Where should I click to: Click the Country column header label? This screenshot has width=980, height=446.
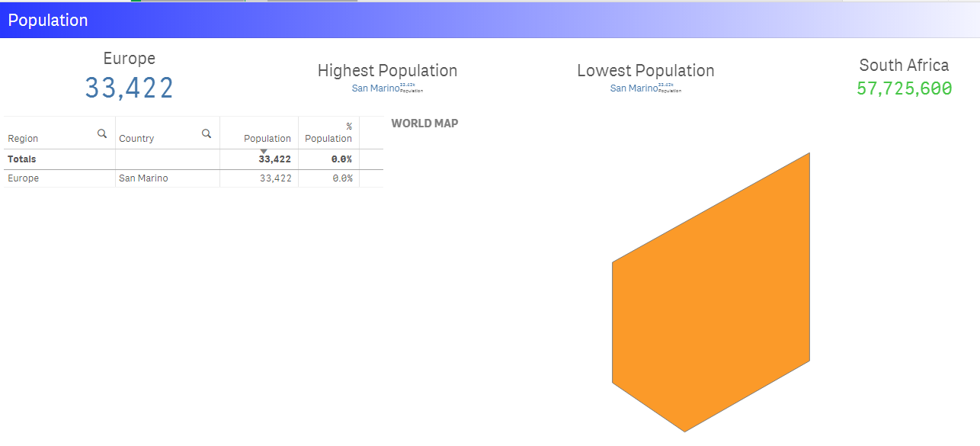tap(136, 139)
